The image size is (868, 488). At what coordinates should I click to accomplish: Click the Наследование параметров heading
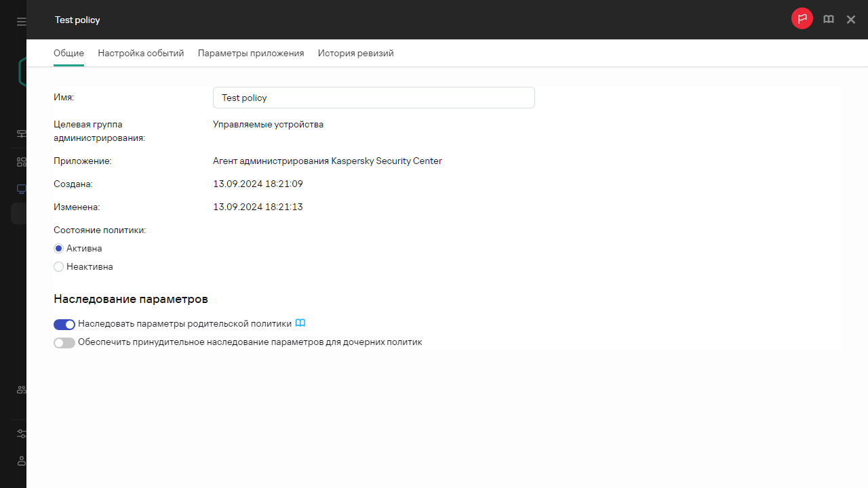click(x=131, y=299)
